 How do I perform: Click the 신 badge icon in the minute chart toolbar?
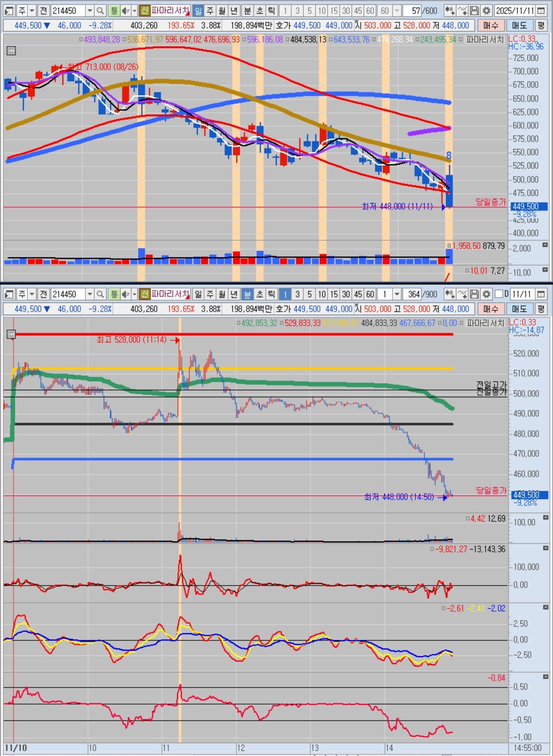point(145,294)
